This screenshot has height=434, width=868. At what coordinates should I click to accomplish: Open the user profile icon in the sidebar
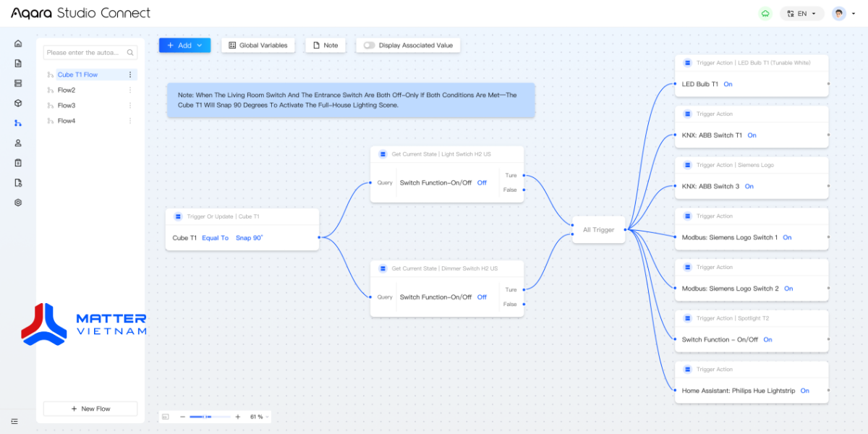tap(18, 143)
